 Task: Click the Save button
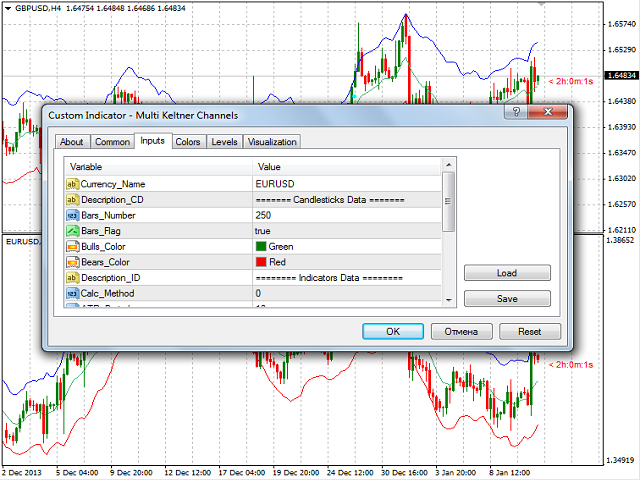pos(507,298)
